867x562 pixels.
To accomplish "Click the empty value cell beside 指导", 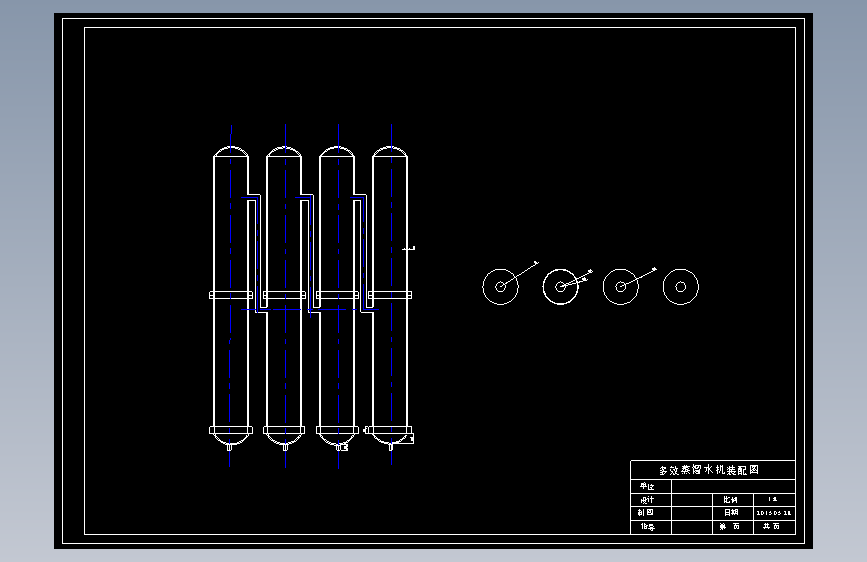I will [692, 527].
